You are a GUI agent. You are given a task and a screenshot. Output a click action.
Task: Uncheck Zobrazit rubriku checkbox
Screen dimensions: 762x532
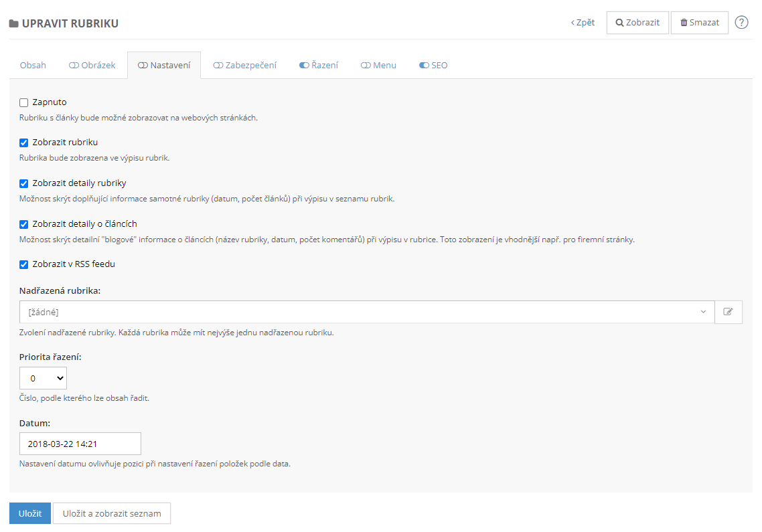point(24,143)
